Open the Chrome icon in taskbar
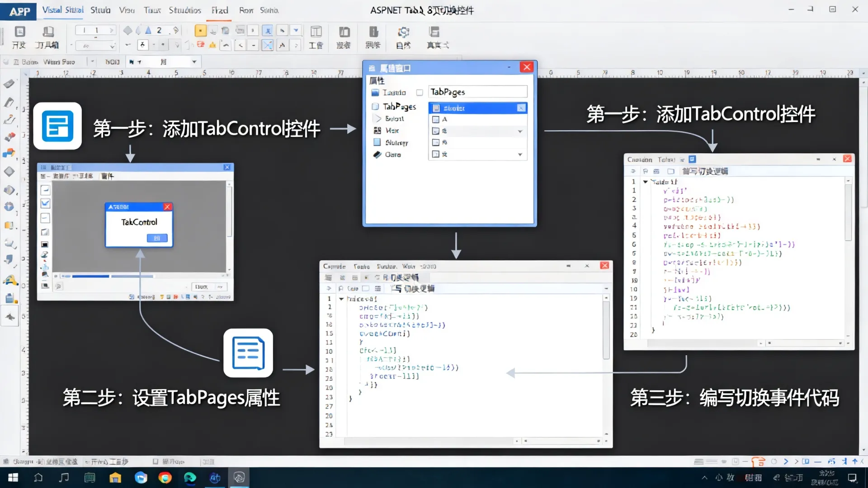 coord(165,478)
